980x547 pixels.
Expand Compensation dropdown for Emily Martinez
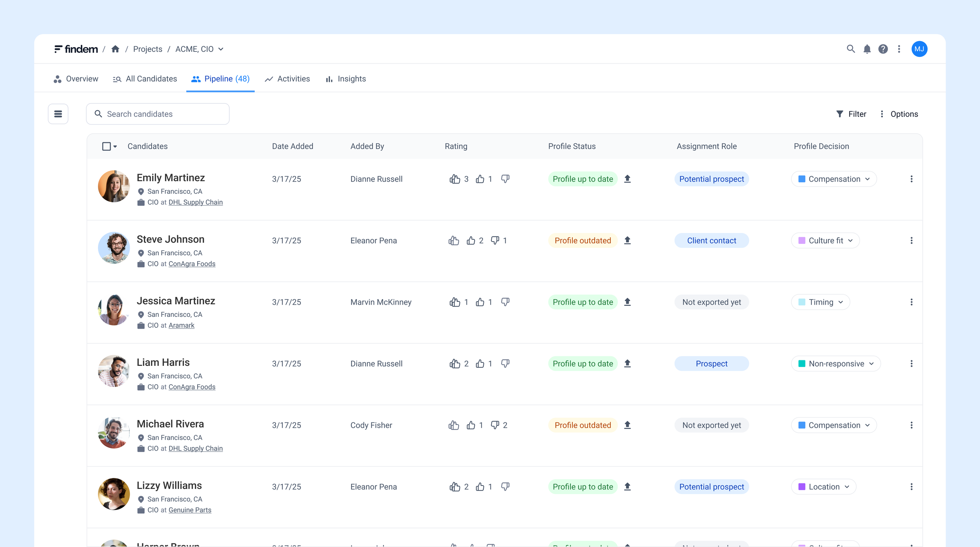coord(834,179)
